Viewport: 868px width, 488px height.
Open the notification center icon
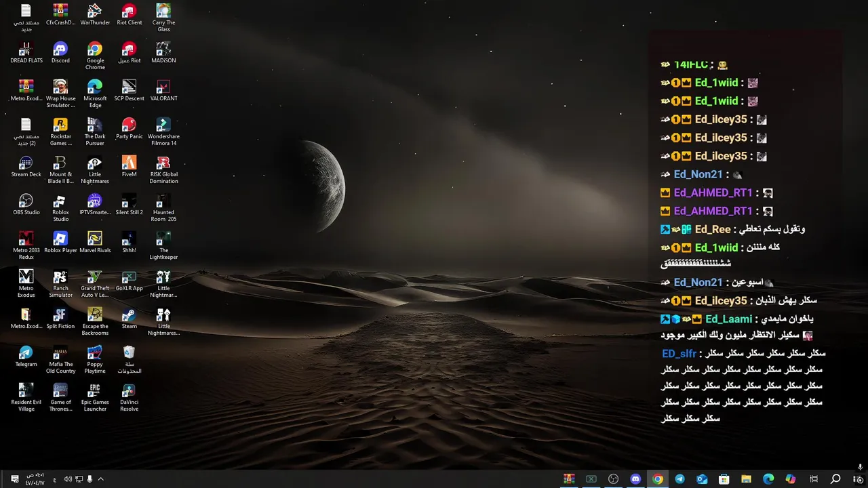[x=14, y=479]
